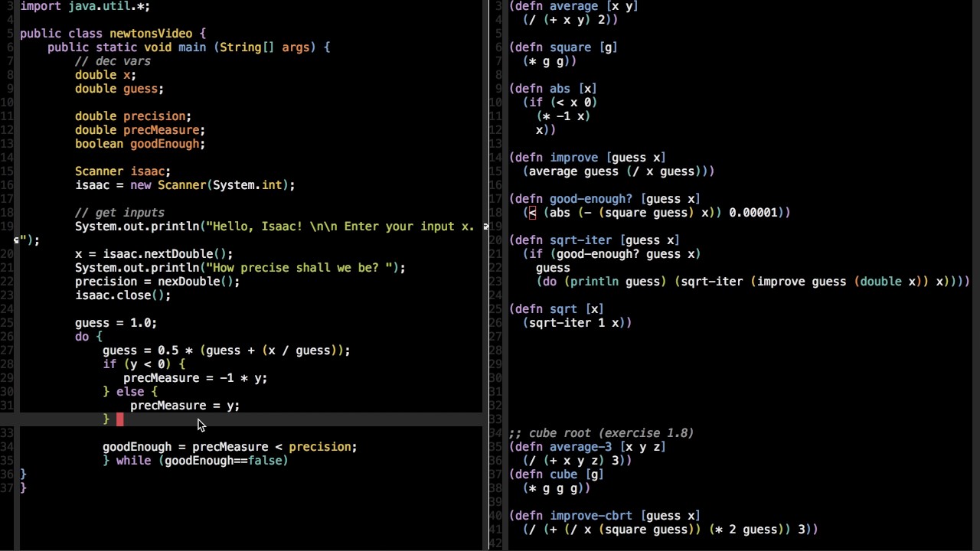Click the 'do {' line
The image size is (980, 551).
pyautogui.click(x=88, y=337)
